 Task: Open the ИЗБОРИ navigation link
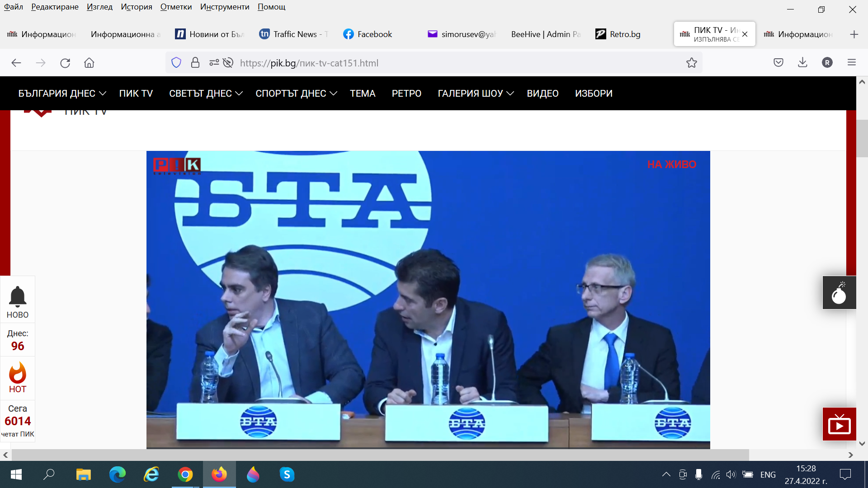[594, 94]
